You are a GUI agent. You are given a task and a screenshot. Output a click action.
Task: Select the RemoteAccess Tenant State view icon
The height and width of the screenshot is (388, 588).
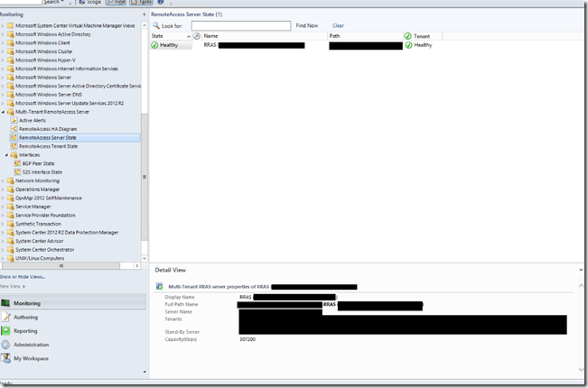[x=14, y=146]
